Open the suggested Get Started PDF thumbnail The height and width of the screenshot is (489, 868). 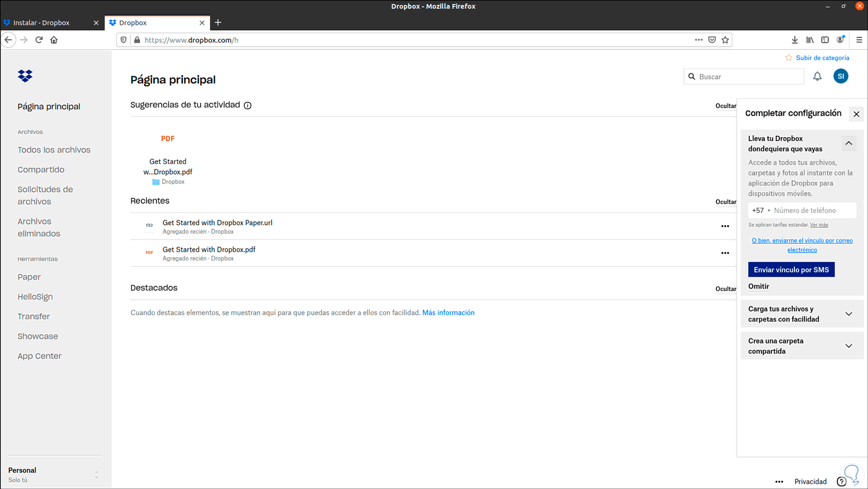click(168, 139)
